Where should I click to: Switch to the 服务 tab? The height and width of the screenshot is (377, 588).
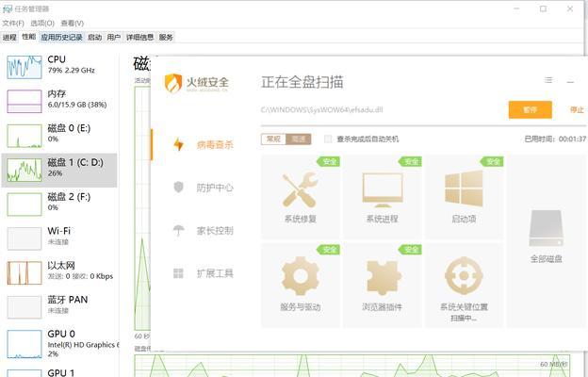click(166, 37)
